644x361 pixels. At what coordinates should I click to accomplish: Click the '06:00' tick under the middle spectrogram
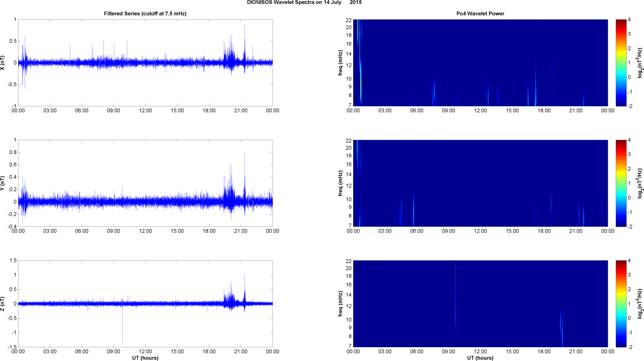[x=416, y=231]
